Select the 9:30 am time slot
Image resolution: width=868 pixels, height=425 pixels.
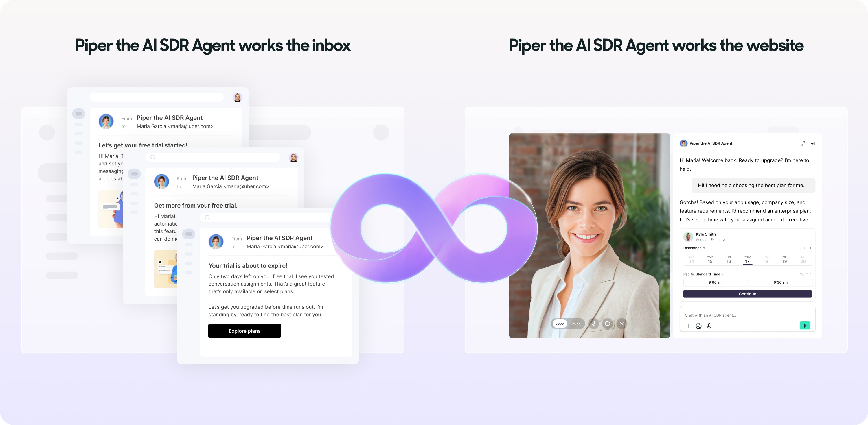pos(780,282)
